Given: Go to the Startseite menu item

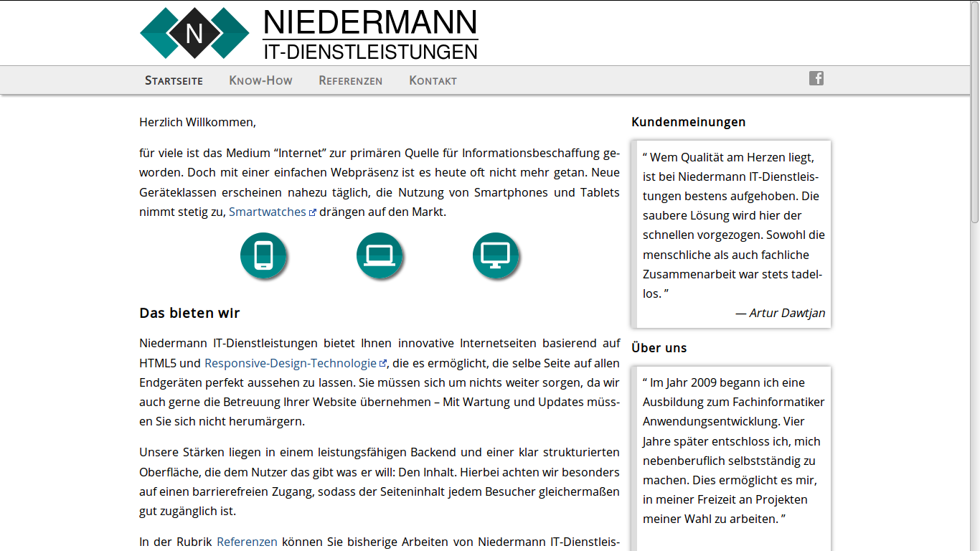Looking at the screenshot, I should [x=174, y=80].
